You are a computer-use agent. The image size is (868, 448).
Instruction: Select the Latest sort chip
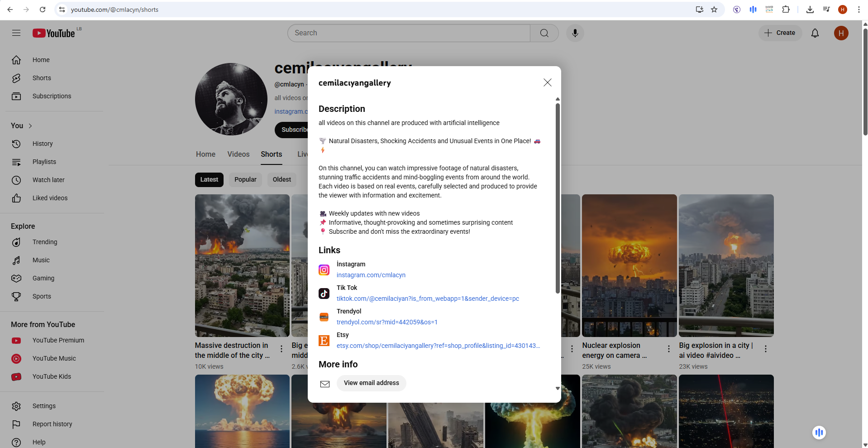(x=209, y=179)
